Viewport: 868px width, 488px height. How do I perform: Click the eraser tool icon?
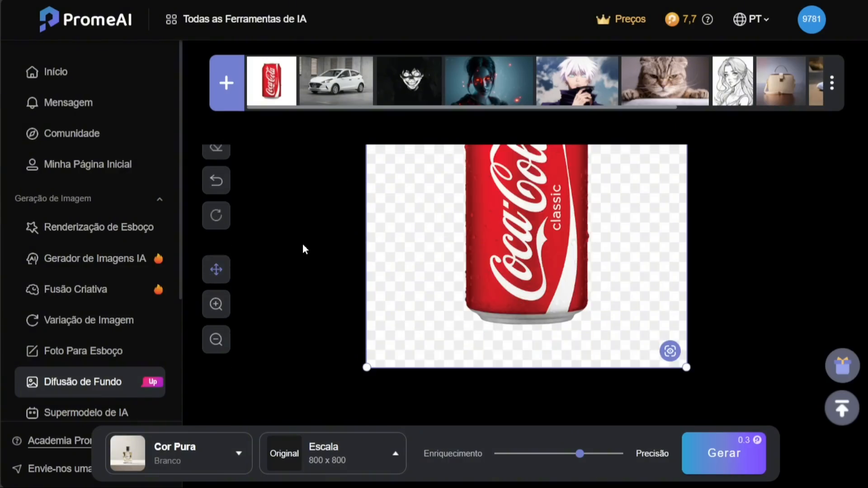(x=216, y=151)
